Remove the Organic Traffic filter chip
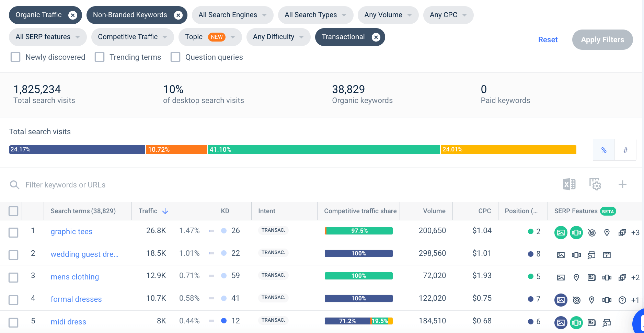644x333 pixels. coord(73,15)
